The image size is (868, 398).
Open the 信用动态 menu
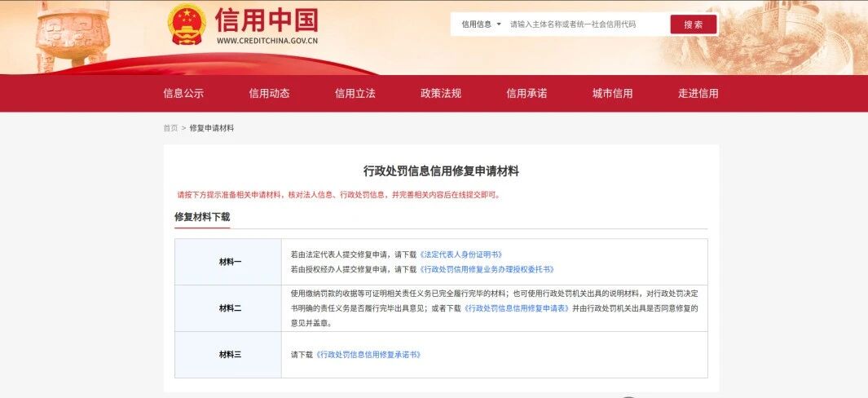pyautogui.click(x=269, y=93)
